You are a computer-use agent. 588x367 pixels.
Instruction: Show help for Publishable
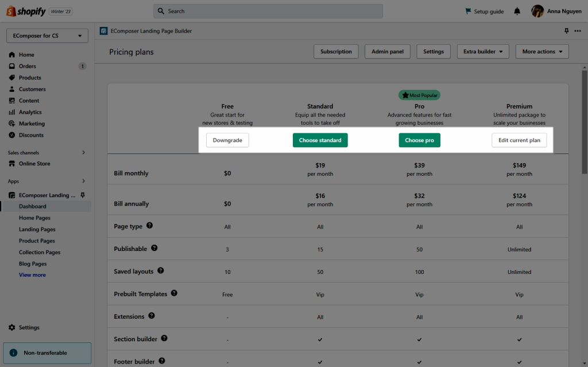click(154, 248)
